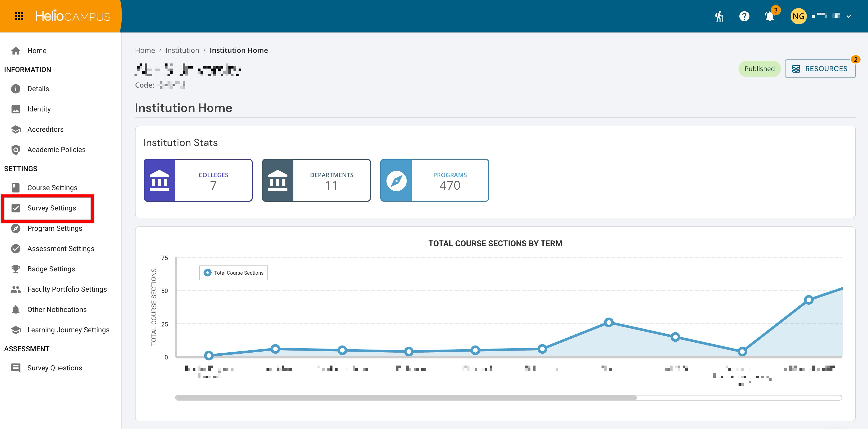Click the Published status badge
This screenshot has height=429, width=868.
point(759,69)
